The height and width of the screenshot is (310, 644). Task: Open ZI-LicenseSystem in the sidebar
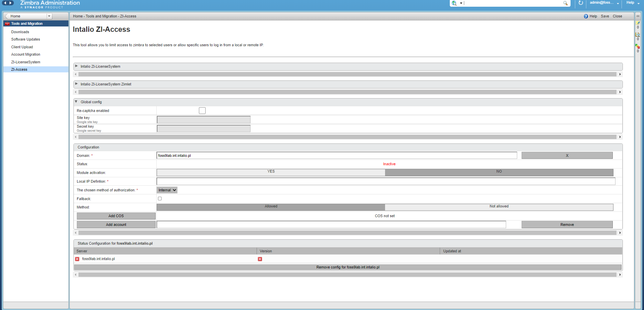click(26, 62)
